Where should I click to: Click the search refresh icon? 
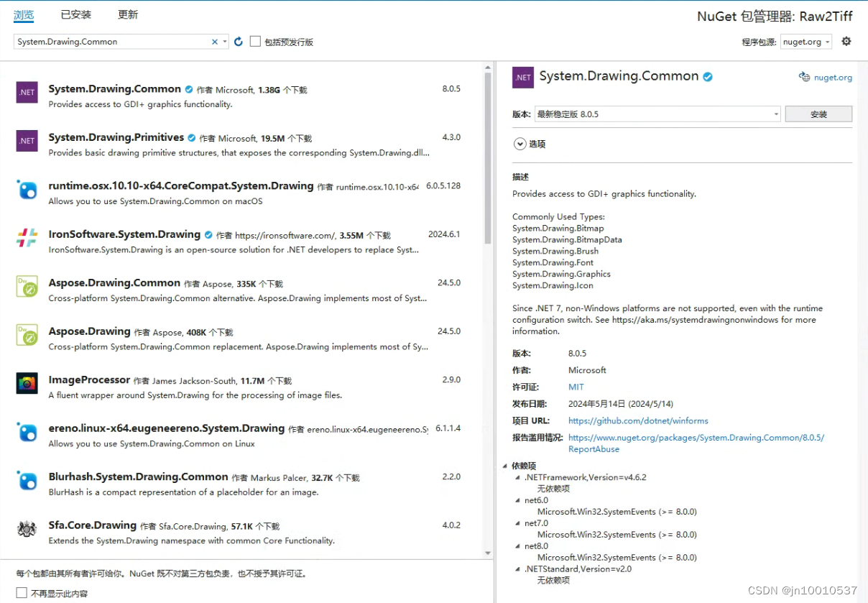(x=238, y=41)
